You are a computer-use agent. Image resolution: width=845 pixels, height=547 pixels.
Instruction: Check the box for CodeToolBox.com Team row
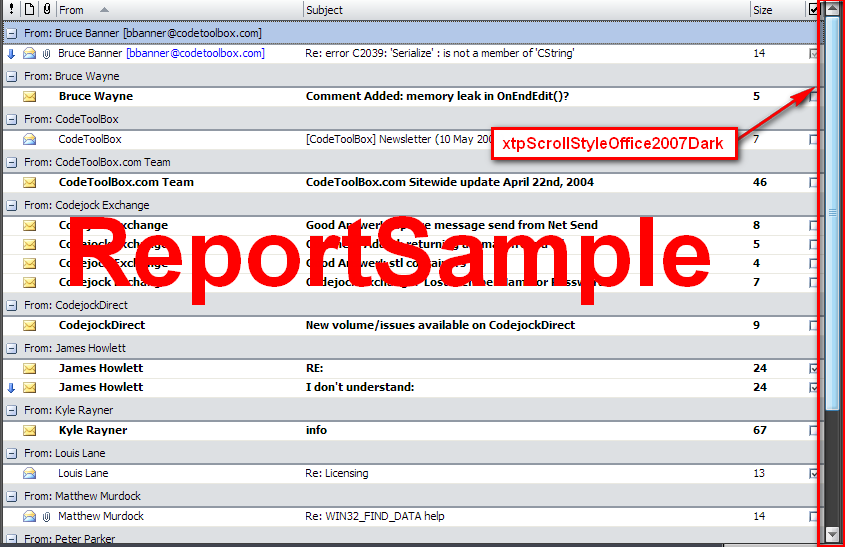[813, 183]
